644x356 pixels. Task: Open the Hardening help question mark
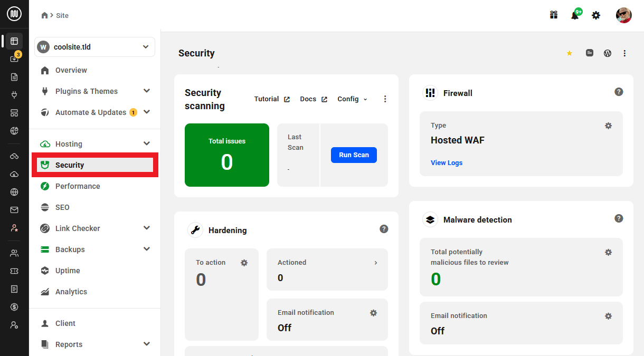(x=384, y=229)
